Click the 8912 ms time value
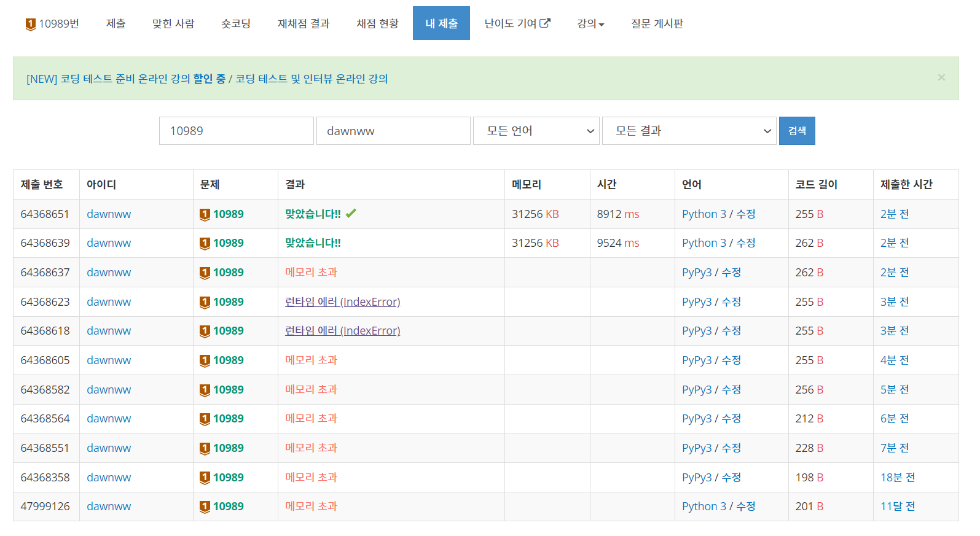980x536 pixels. coord(618,214)
